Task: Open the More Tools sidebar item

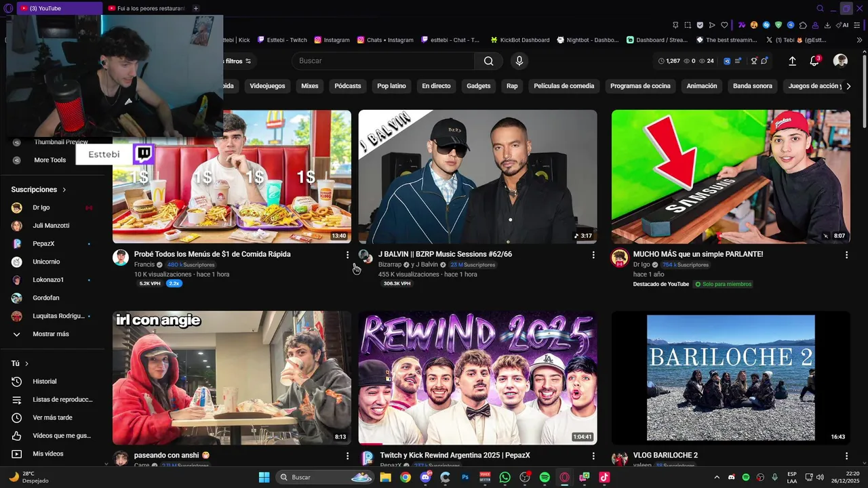Action: point(50,160)
